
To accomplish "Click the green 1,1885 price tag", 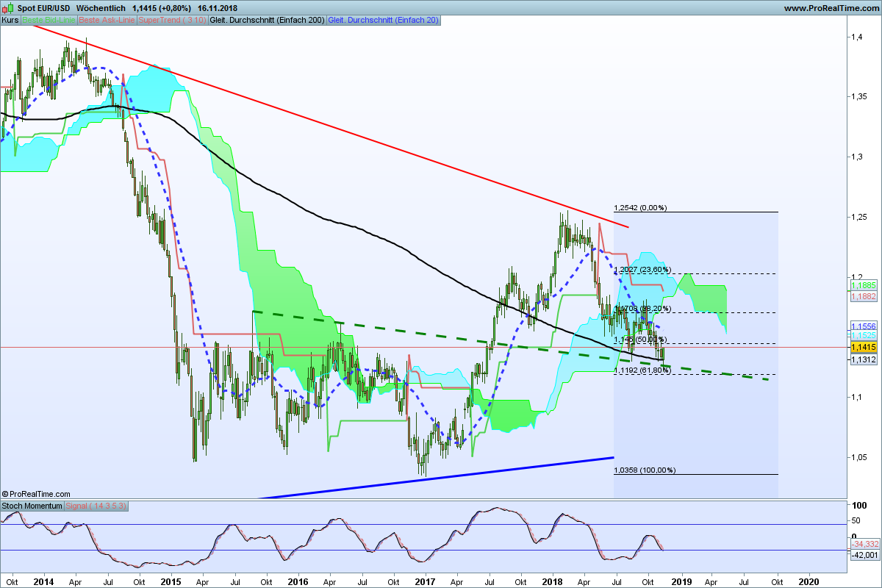I will tap(862, 285).
